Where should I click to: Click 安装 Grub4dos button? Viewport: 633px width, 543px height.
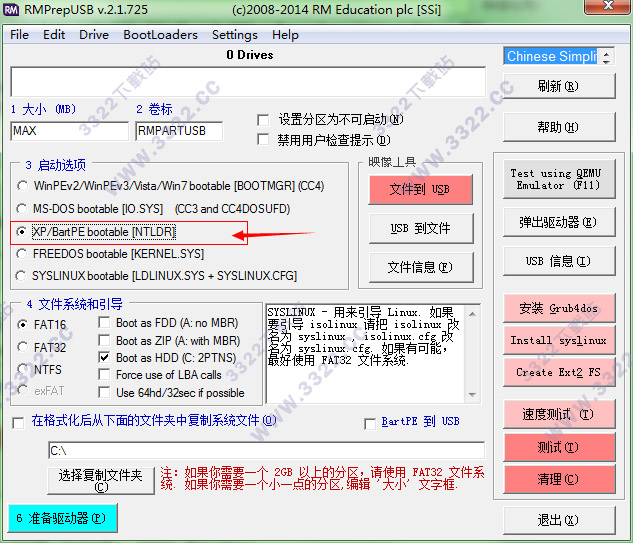pos(559,308)
